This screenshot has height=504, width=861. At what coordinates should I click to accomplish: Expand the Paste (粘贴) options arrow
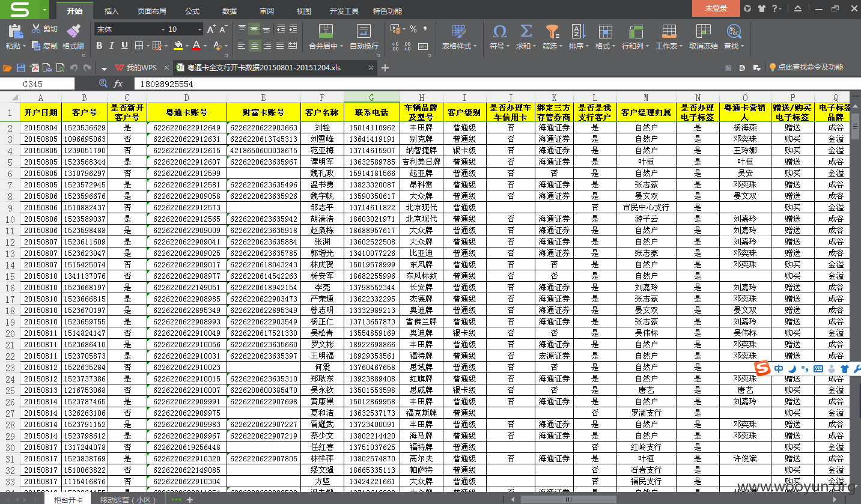click(23, 46)
